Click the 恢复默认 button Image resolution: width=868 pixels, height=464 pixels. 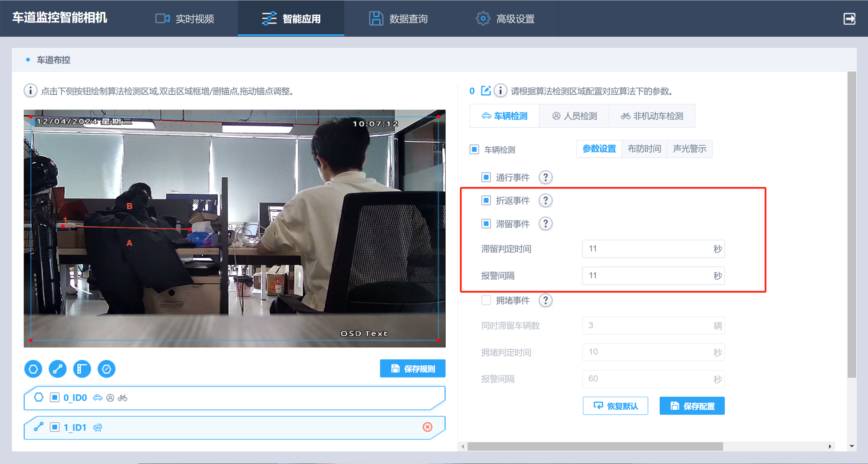(615, 406)
